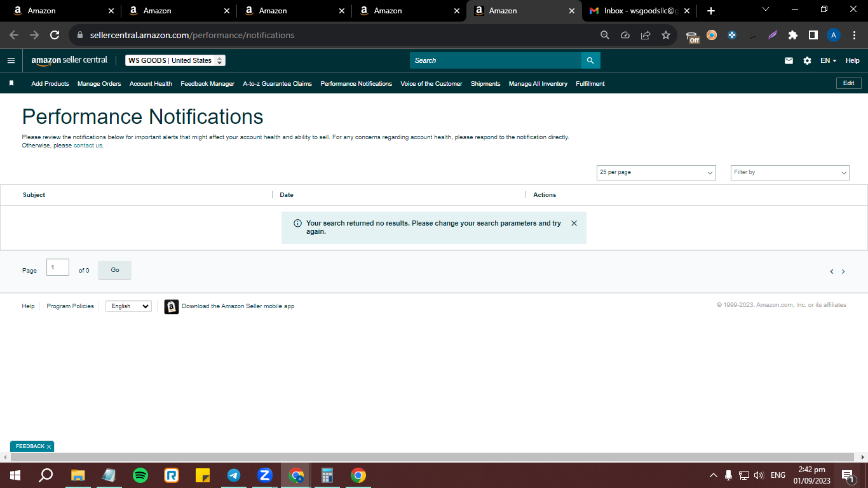Image resolution: width=868 pixels, height=488 pixels.
Task: Click the info icon in the alert
Action: (x=297, y=224)
